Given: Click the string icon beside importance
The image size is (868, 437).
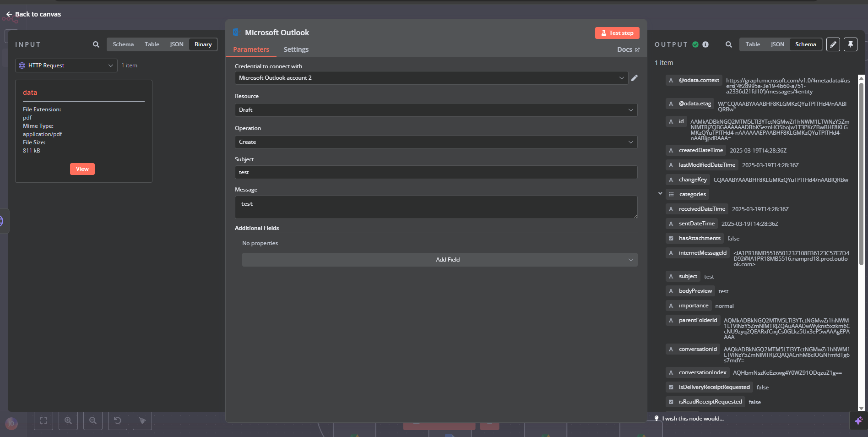Looking at the screenshot, I should click(x=671, y=306).
